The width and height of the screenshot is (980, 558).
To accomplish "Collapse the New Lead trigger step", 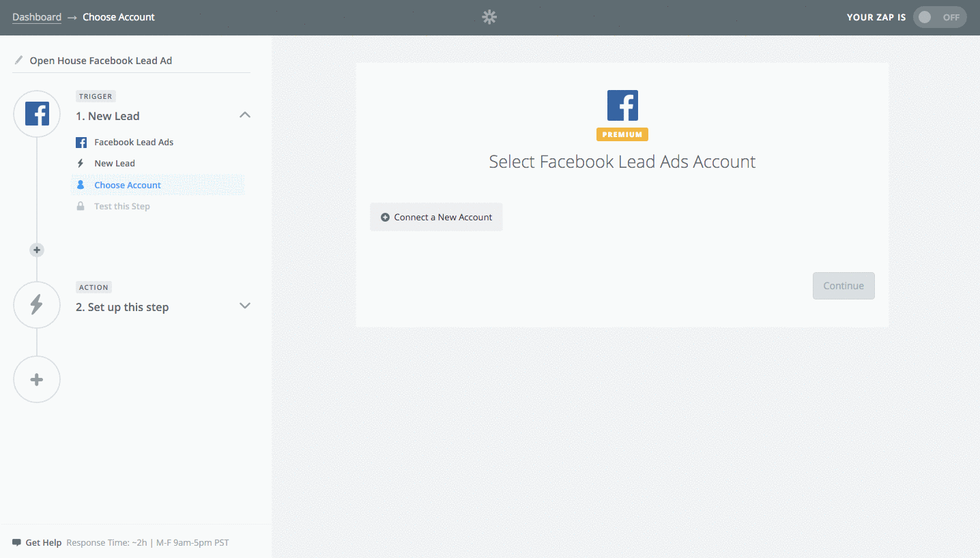I will point(245,115).
